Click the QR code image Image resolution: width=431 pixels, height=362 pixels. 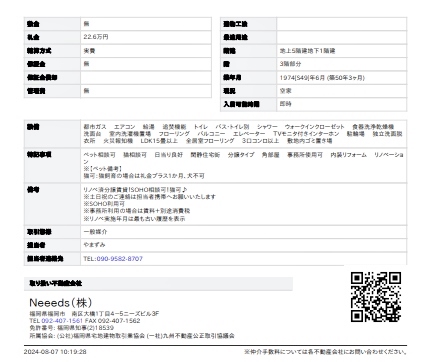pyautogui.click(x=376, y=297)
